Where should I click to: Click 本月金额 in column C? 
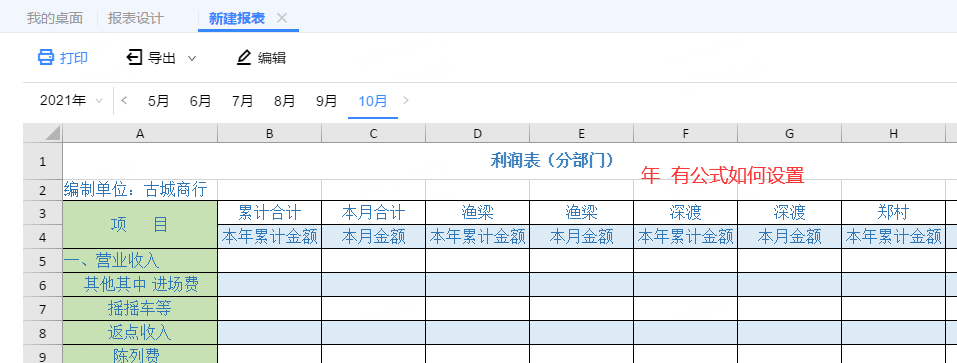pyautogui.click(x=374, y=237)
